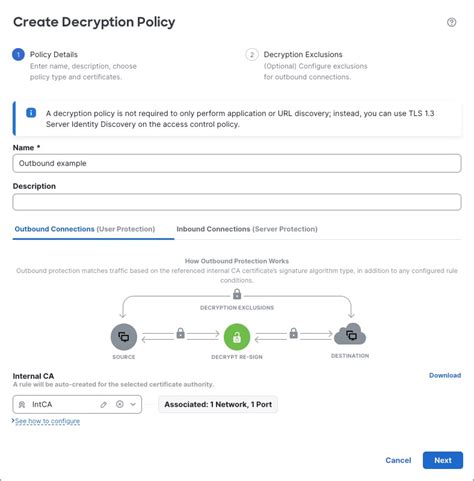Clear the IntCA selection with the circle-x icon
Viewport: 474px width, 481px height.
pyautogui.click(x=120, y=404)
